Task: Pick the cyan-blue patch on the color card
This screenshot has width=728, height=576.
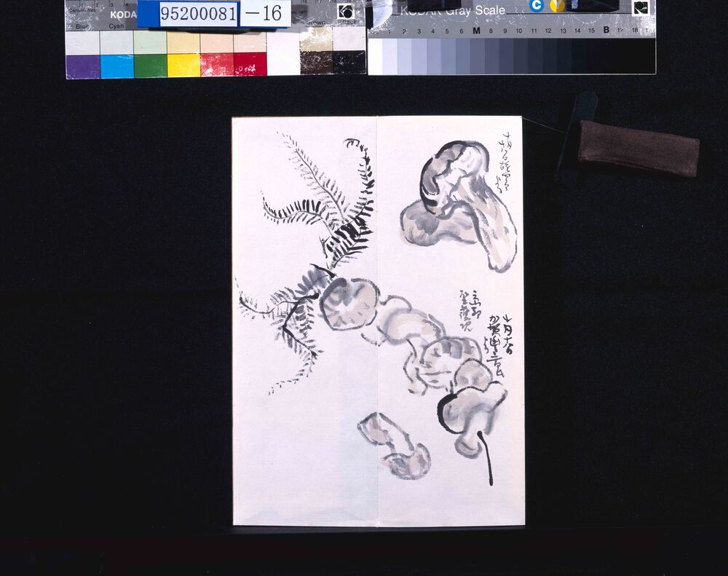Action: click(x=117, y=66)
